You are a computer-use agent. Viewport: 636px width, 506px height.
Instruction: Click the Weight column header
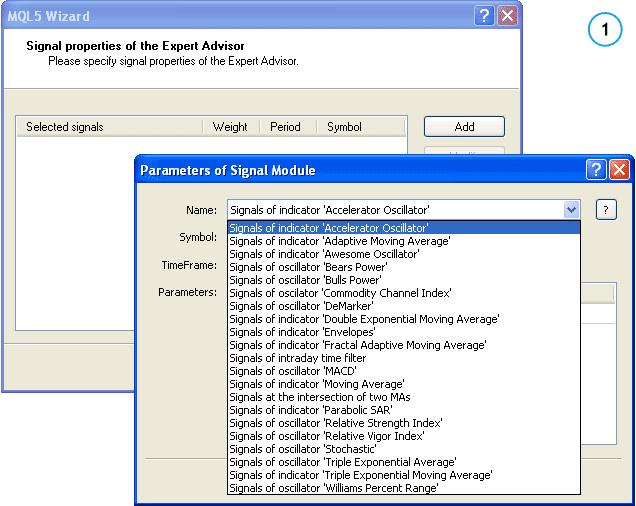(231, 127)
